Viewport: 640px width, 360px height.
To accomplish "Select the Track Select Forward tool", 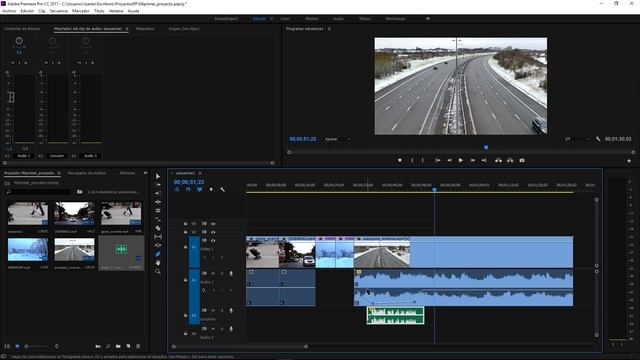I will coord(158,185).
